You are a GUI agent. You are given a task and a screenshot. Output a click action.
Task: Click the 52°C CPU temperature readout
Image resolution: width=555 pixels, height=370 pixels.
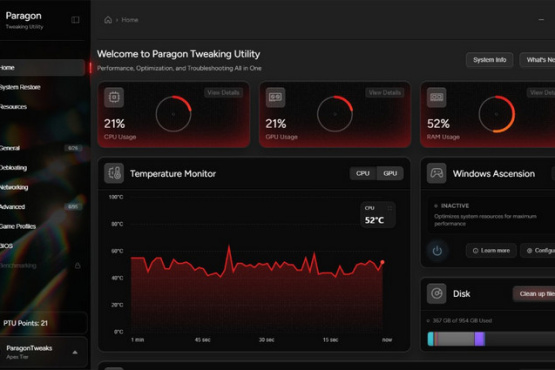(374, 220)
